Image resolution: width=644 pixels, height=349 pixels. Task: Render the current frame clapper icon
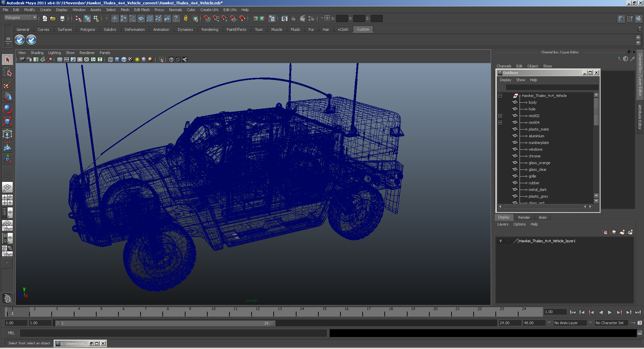click(293, 19)
